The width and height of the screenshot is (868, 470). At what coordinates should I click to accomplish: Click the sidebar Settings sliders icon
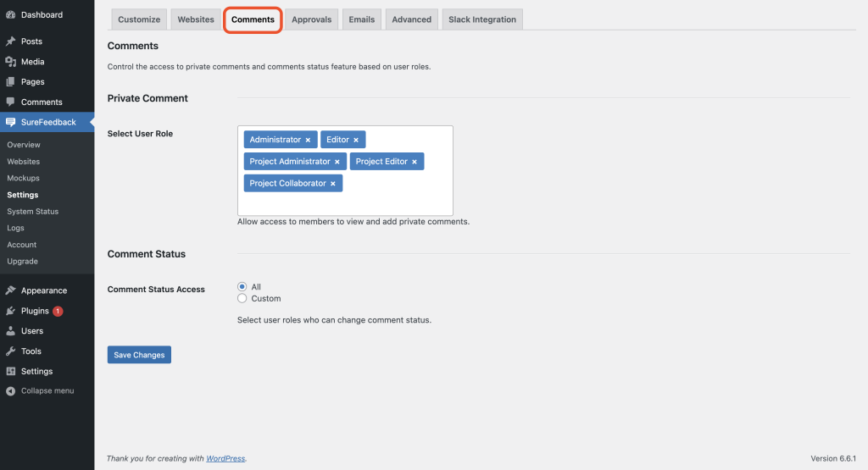(10, 371)
